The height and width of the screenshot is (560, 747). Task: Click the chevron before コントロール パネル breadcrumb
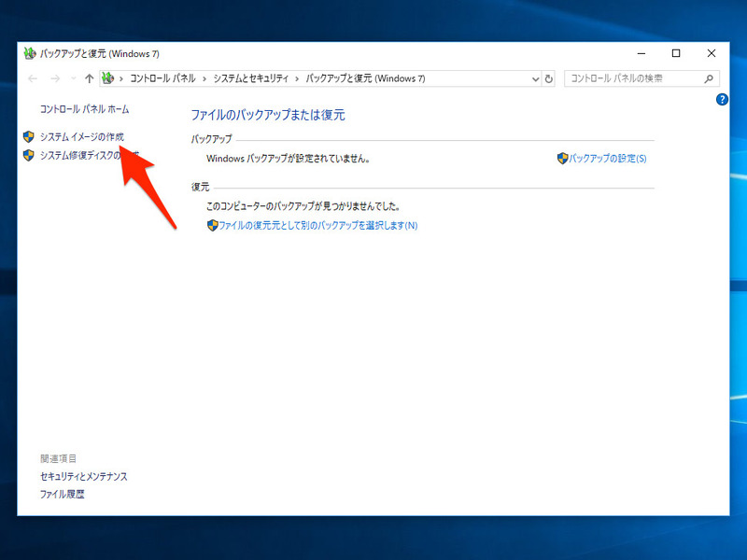click(x=121, y=79)
